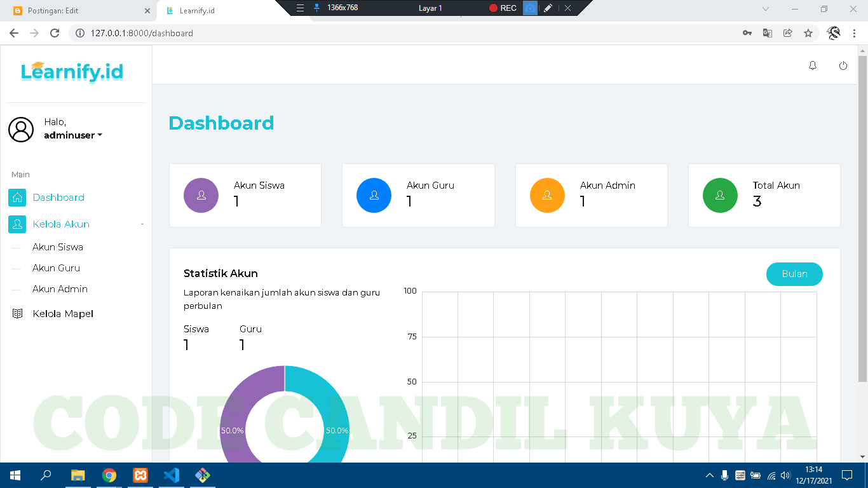Click the recorder pencil annotate icon
The image size is (868, 488).
548,8
